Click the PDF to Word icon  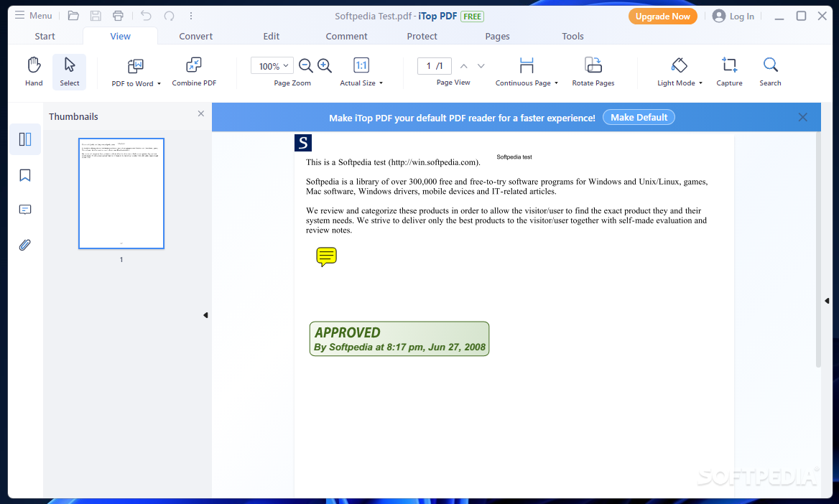pyautogui.click(x=135, y=66)
